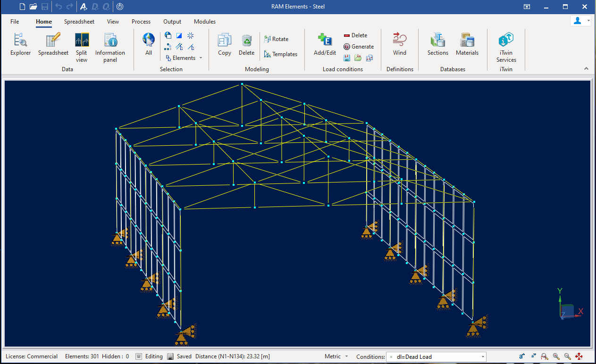Click the Save disk icon in title bar
The image size is (596, 364).
click(x=45, y=7)
